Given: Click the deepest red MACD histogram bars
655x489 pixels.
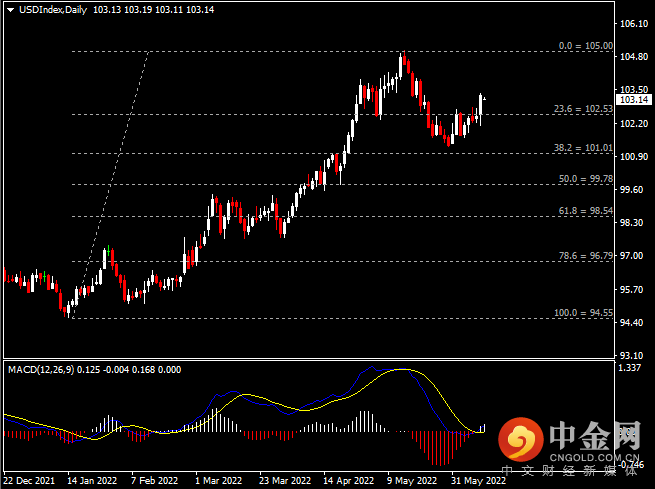Looking at the screenshot, I should click(439, 449).
